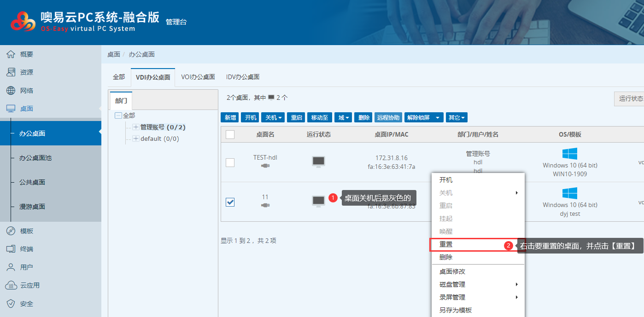This screenshot has height=317, width=644.
Task: Click the 云应用 cloud icon in sidebar
Action: [11, 285]
